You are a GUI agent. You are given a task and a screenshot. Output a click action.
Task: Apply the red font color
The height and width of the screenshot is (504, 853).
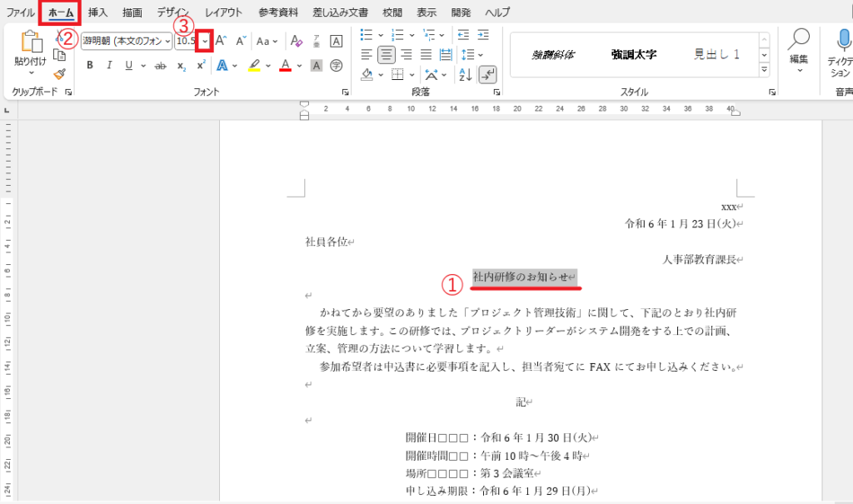point(285,65)
